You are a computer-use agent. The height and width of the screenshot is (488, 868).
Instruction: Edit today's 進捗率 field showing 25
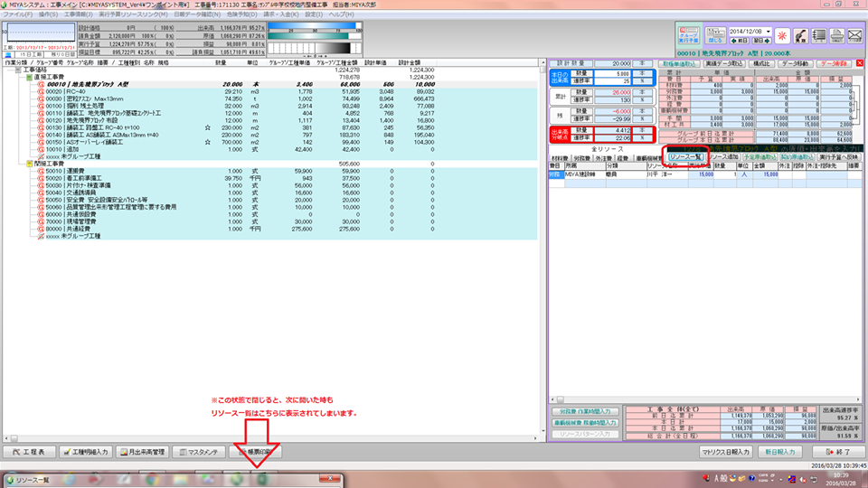612,80
